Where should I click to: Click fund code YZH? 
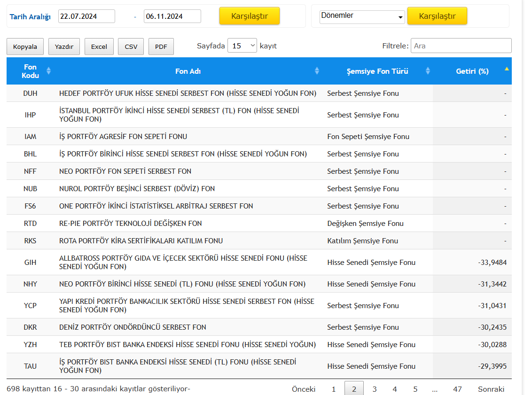point(30,344)
